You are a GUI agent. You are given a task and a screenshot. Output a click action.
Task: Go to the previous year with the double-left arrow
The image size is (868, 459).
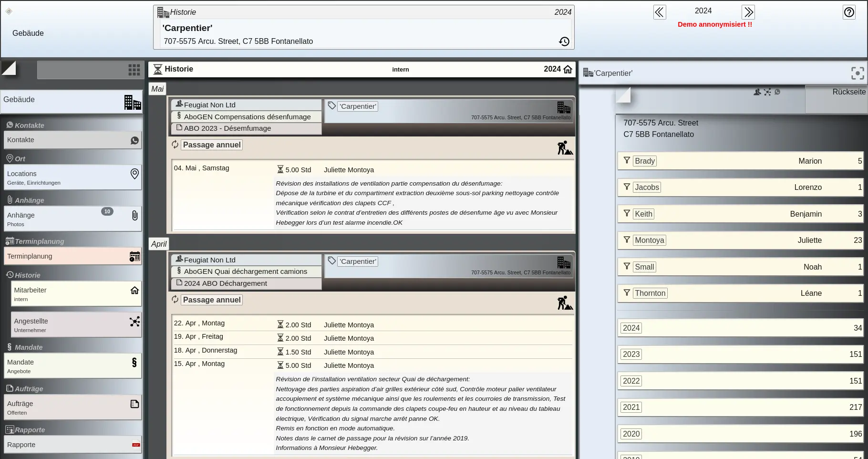point(660,12)
